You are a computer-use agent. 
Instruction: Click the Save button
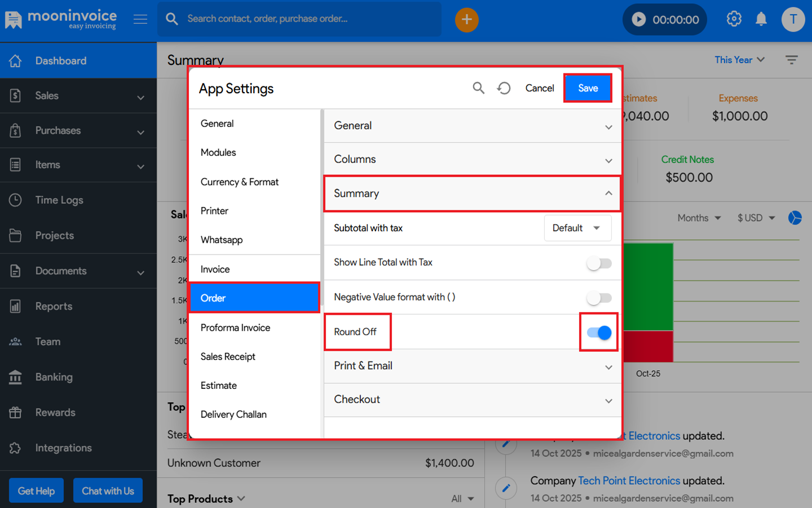pos(588,88)
